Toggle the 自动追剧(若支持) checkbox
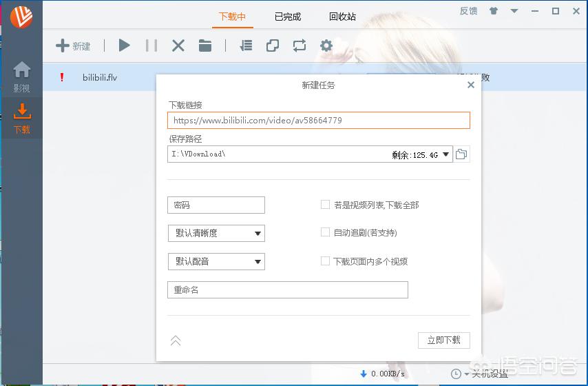Image resolution: width=588 pixels, height=386 pixels. (x=326, y=233)
